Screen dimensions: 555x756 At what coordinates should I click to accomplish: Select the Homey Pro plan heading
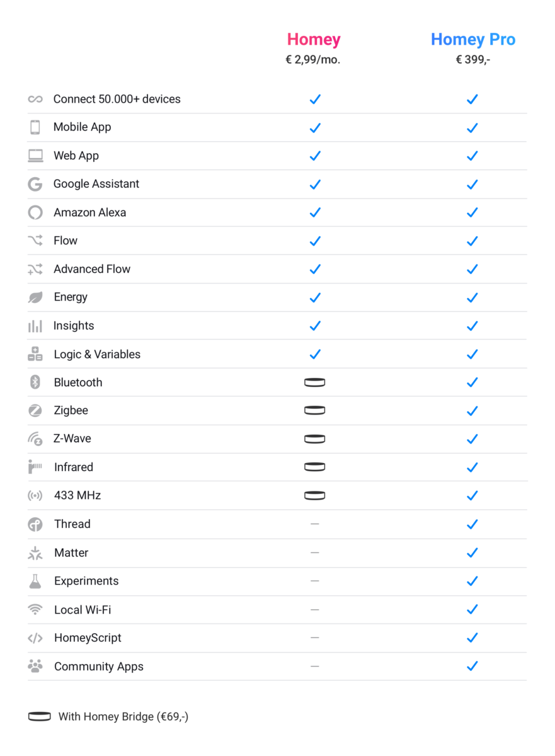point(472,39)
